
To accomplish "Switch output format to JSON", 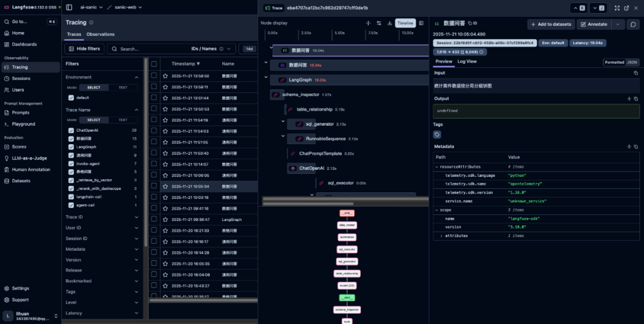I will tap(632, 63).
